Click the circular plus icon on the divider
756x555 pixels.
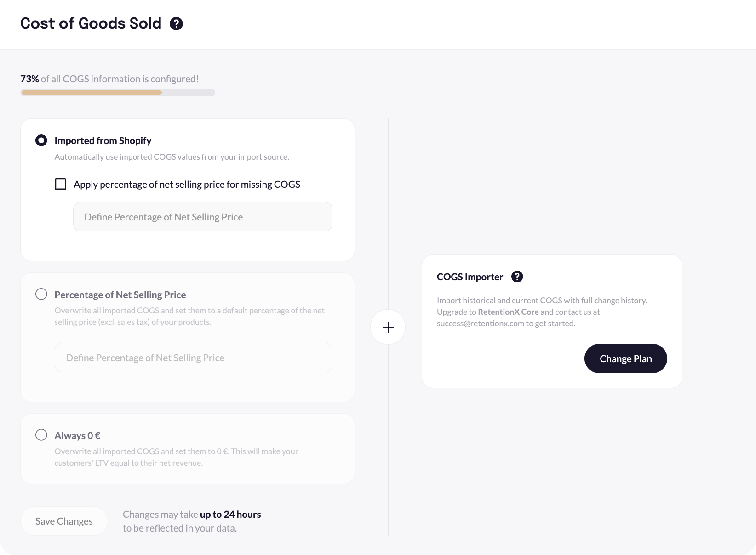coord(388,327)
